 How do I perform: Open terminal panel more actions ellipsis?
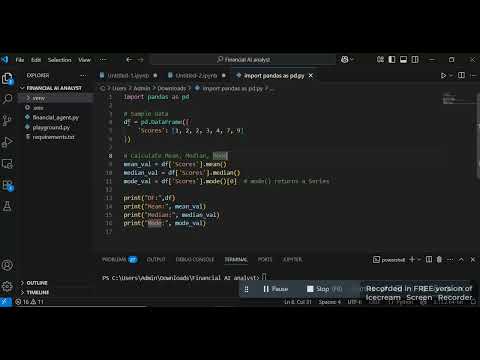[x=450, y=259]
